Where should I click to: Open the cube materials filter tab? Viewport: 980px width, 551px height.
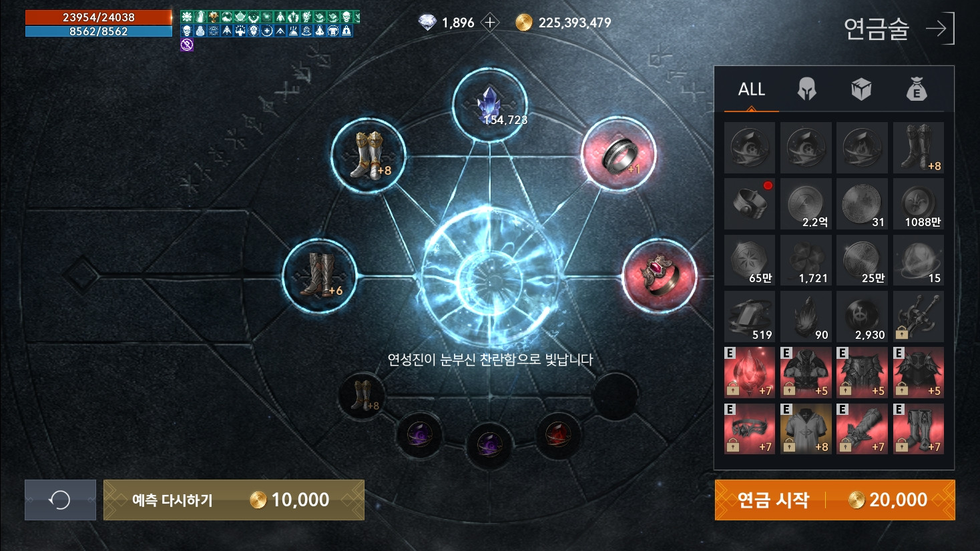(x=861, y=89)
